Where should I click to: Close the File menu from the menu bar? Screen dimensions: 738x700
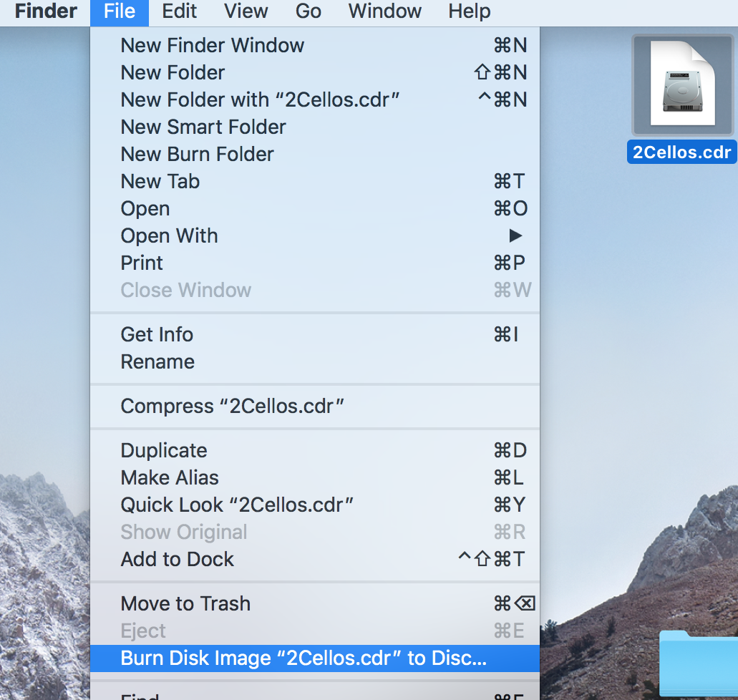click(x=120, y=11)
